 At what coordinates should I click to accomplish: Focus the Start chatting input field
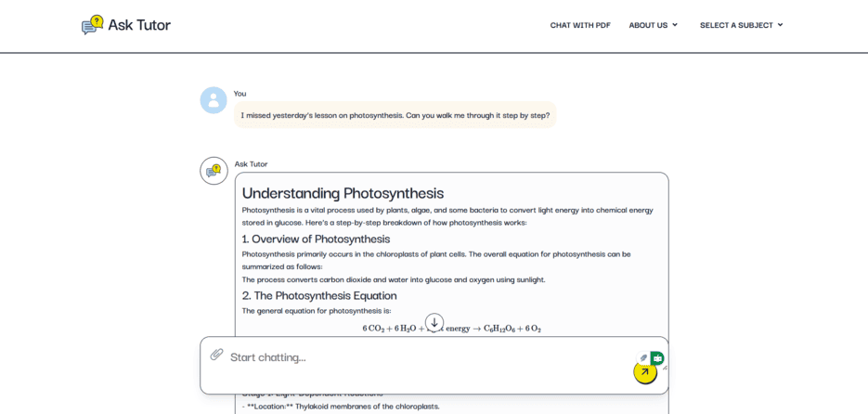[x=418, y=357]
